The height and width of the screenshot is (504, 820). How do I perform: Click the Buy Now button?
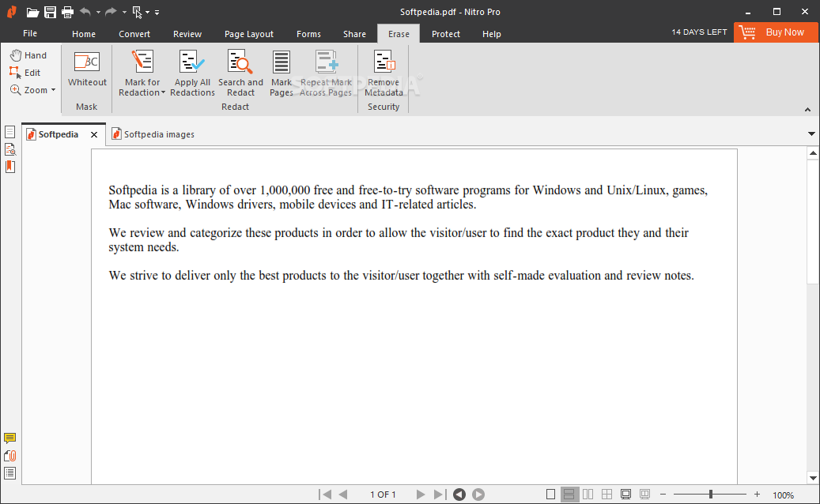coord(776,32)
